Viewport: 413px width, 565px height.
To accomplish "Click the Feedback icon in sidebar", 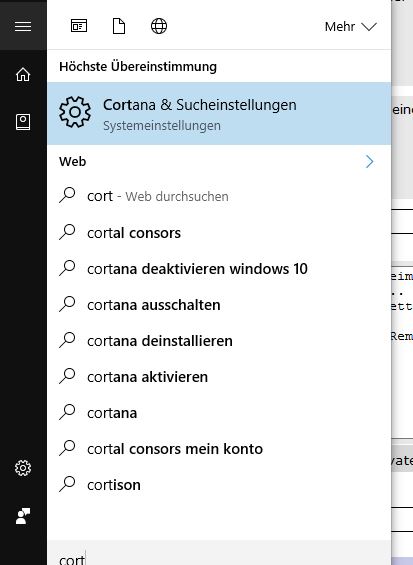I will pos(23,516).
